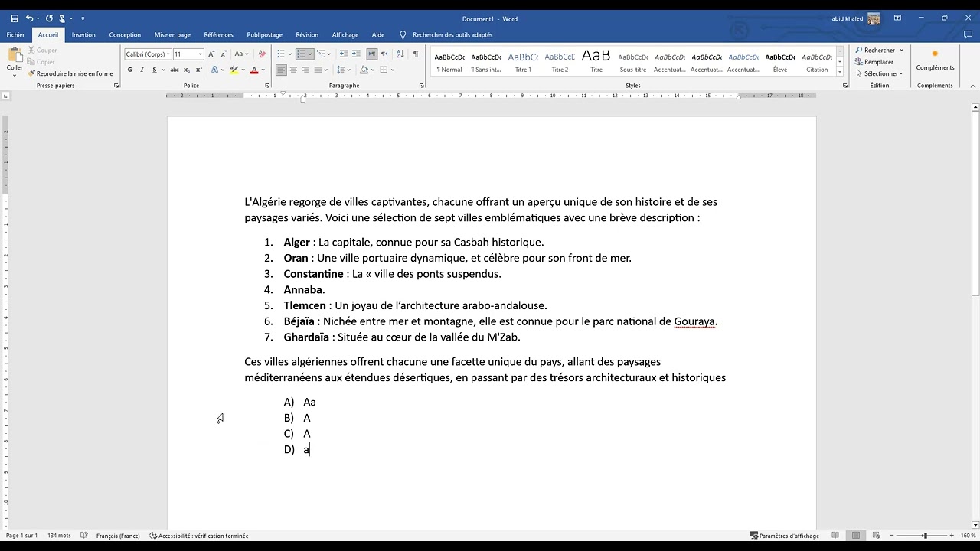Open the Police font dialog launcher
980x551 pixels.
[267, 86]
